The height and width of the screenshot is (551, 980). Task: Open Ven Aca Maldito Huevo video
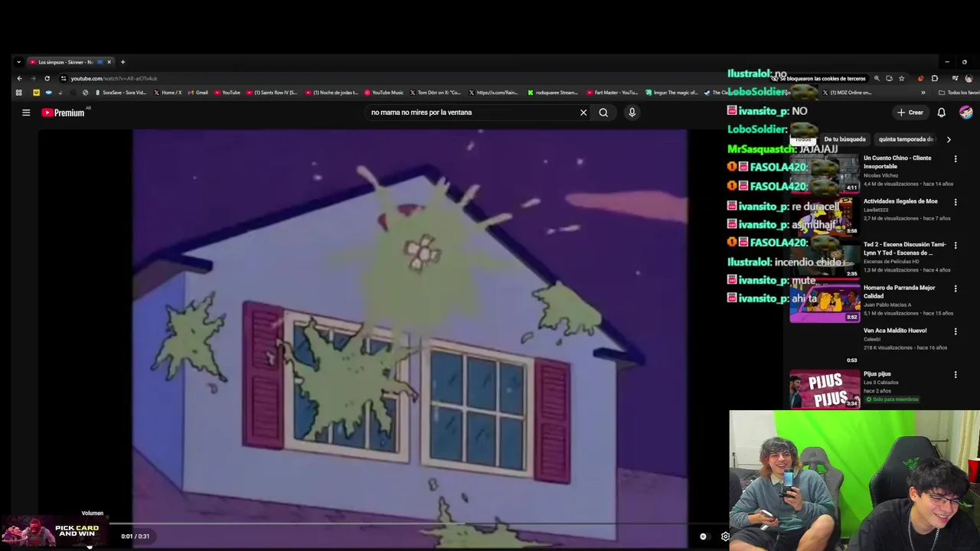pyautogui.click(x=895, y=331)
